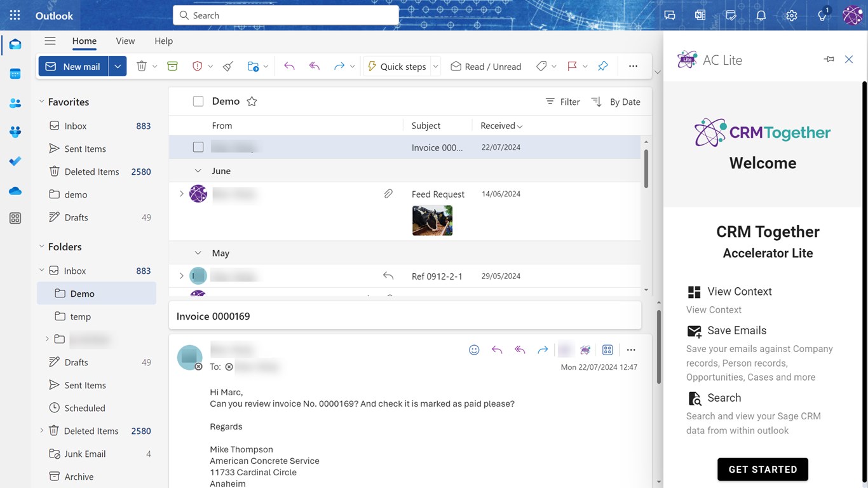Screen dimensions: 868x488
Task: Click the emoji reaction icon in message
Action: [x=474, y=349]
